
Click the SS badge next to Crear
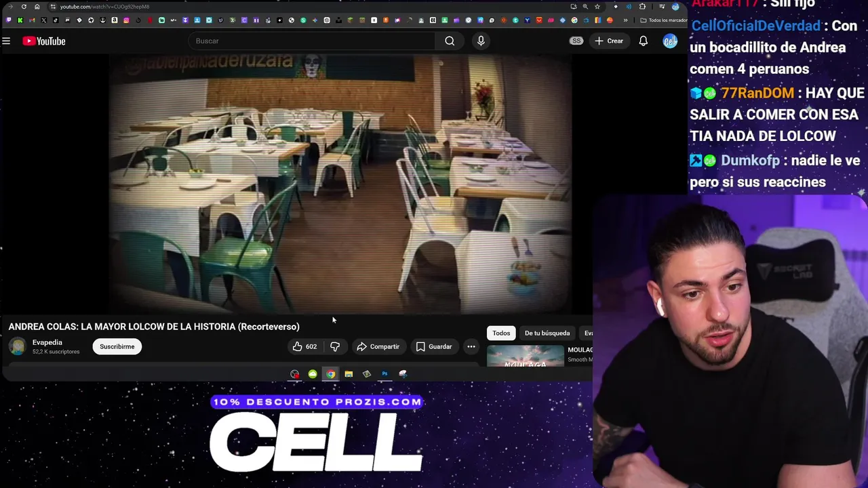576,41
